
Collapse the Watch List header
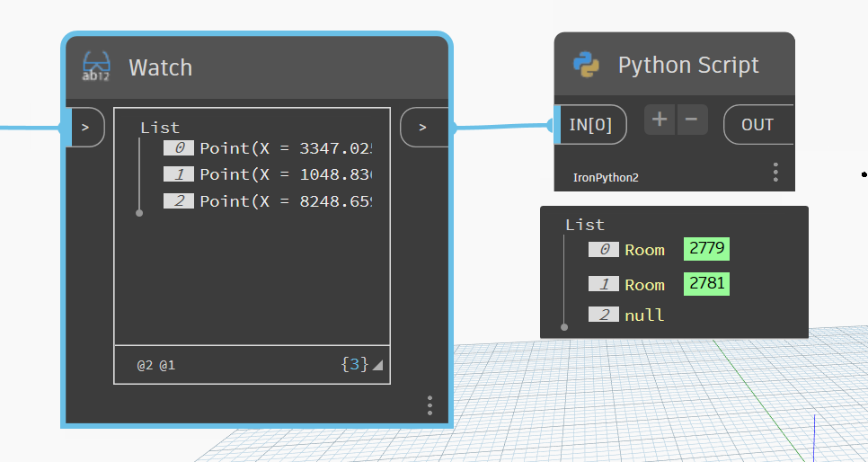160,128
